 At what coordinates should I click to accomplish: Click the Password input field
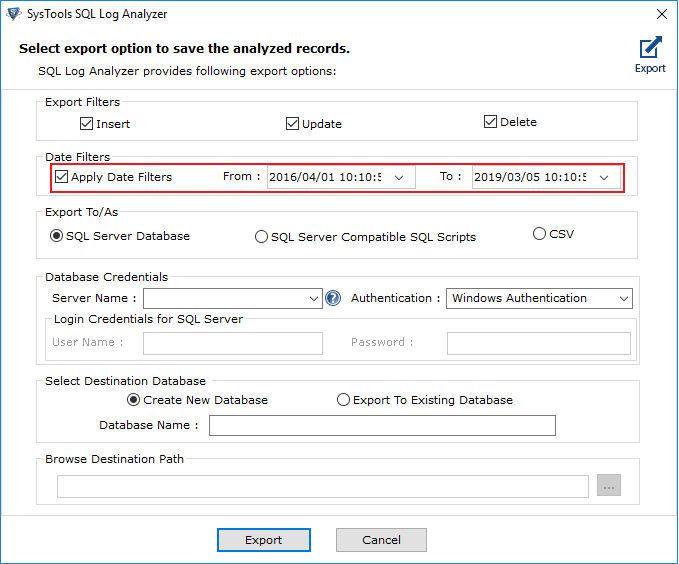539,343
